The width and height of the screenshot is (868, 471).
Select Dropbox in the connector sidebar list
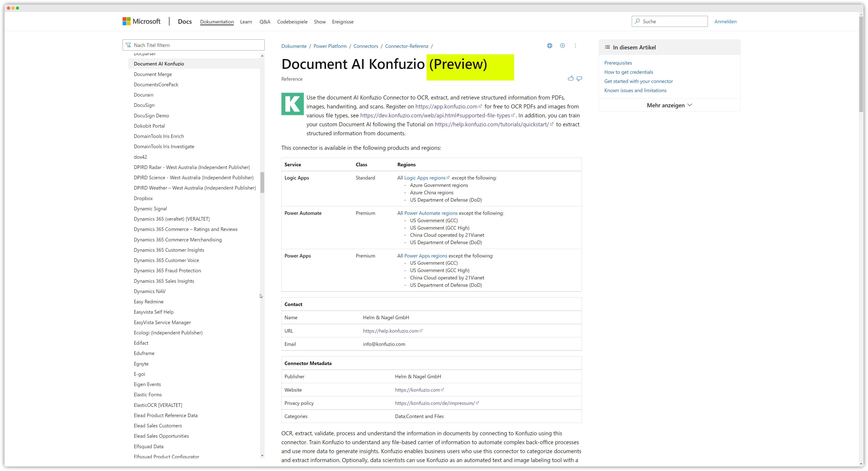[x=143, y=198]
